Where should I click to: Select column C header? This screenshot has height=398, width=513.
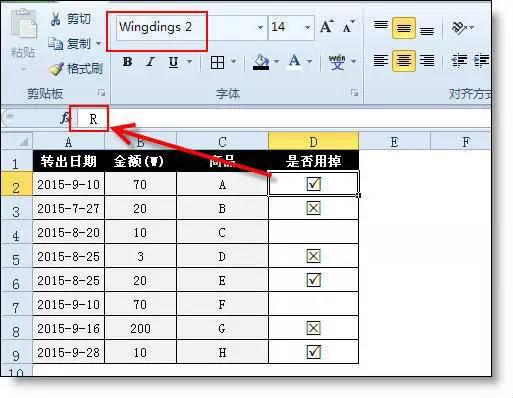222,142
